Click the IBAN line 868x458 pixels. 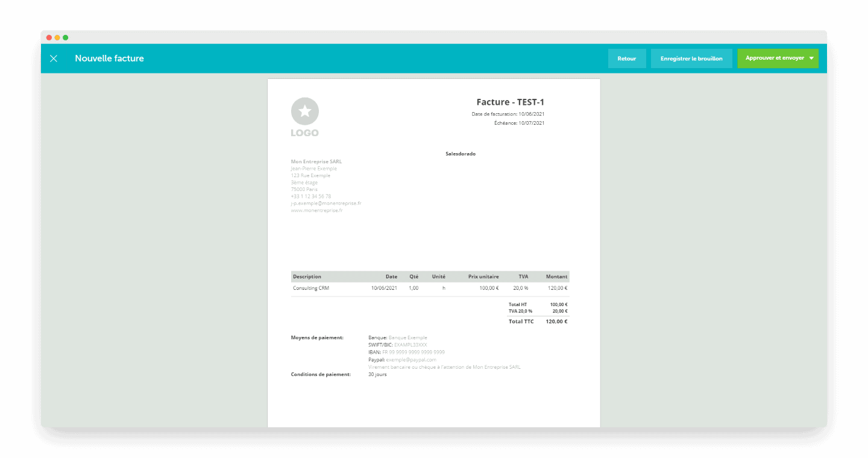point(406,352)
